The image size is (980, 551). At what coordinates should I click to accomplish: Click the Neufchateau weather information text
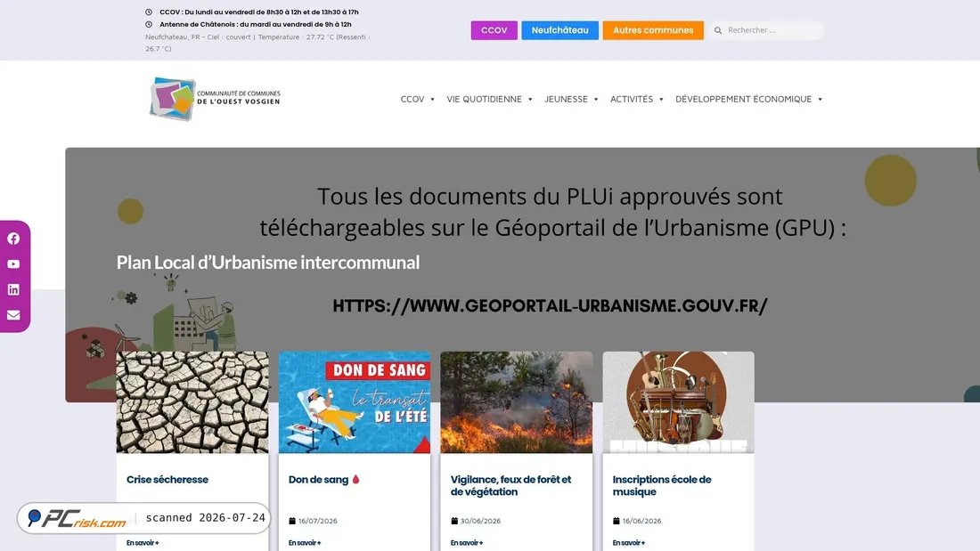tap(258, 43)
